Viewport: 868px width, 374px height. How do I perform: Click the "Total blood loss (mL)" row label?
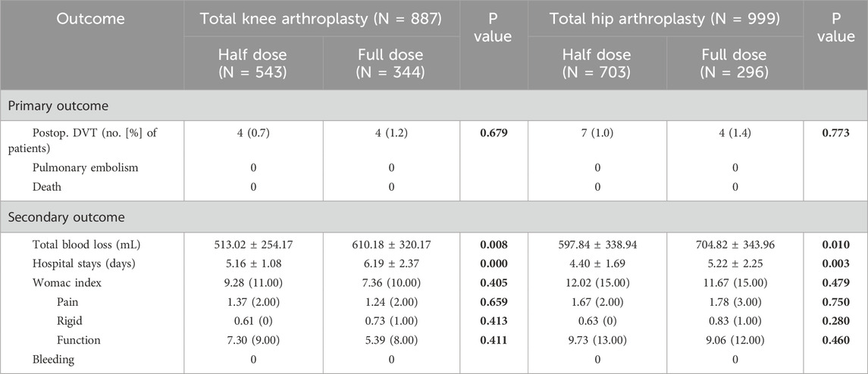pos(86,245)
